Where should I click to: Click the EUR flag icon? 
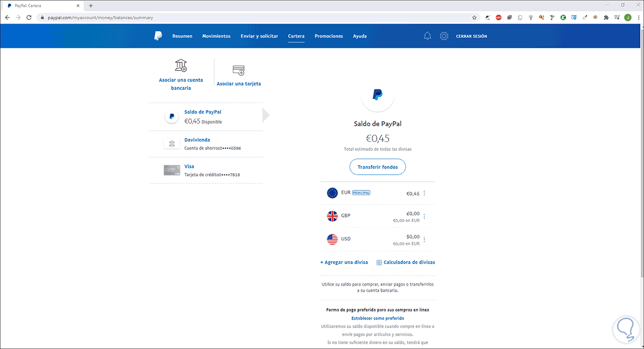[x=332, y=193]
